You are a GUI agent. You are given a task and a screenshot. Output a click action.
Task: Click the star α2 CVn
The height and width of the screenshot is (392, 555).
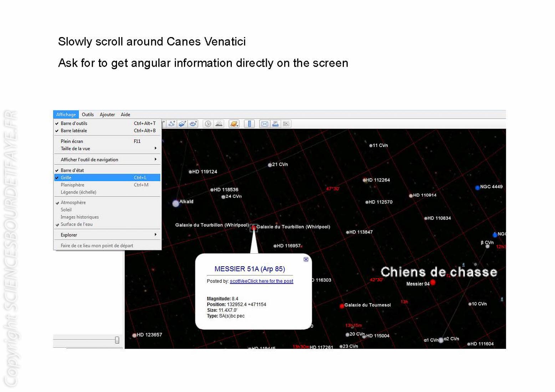[441, 340]
